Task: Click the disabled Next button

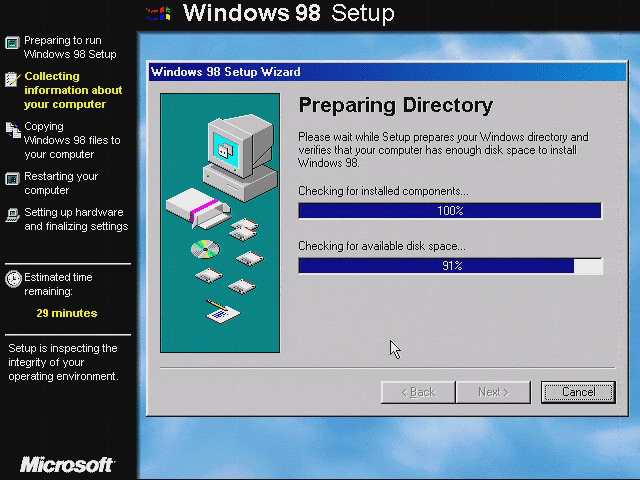Action: click(493, 392)
